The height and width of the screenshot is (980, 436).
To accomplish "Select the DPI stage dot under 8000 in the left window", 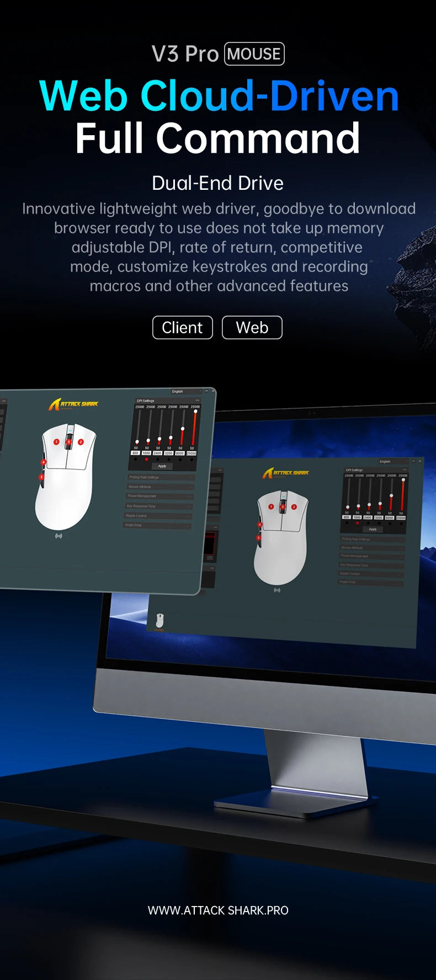I will coord(180,459).
